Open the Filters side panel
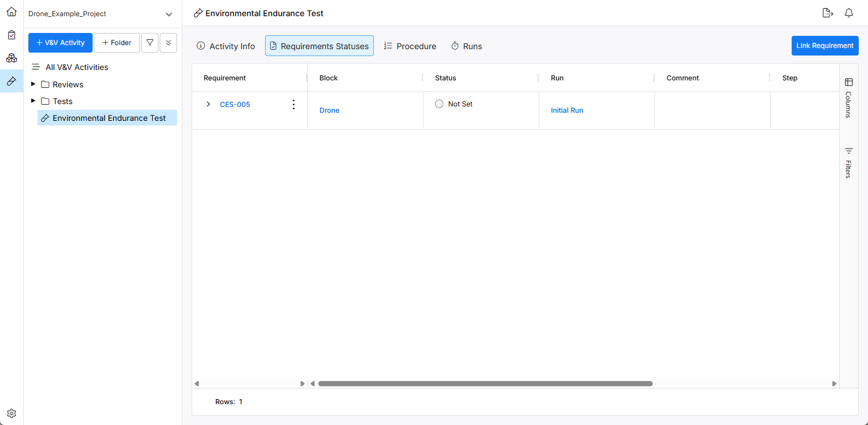This screenshot has width=868, height=425. coord(849,162)
